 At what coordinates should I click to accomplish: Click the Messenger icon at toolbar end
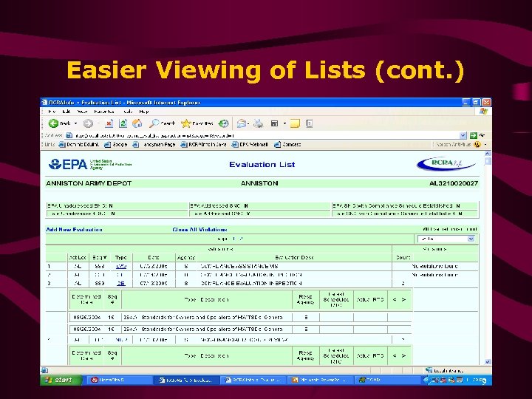coord(309,123)
